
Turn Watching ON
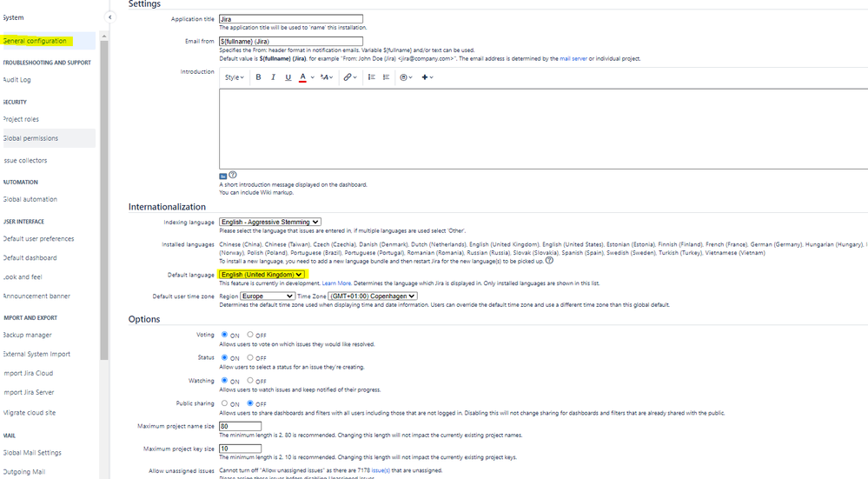(224, 380)
